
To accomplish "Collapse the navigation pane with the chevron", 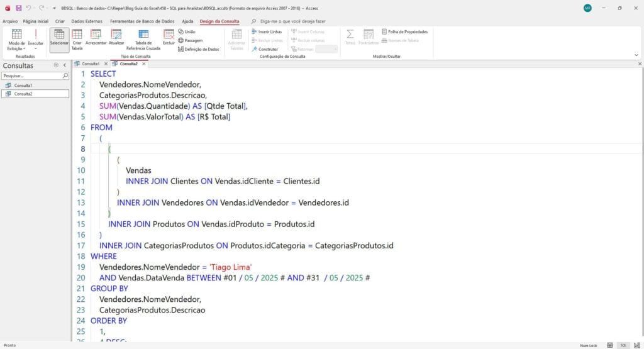I will [x=64, y=65].
